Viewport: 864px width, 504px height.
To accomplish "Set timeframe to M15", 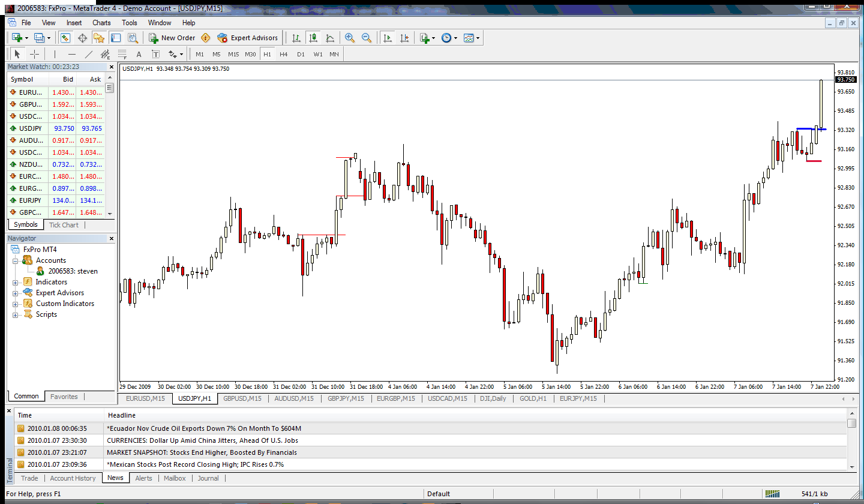I will click(233, 54).
